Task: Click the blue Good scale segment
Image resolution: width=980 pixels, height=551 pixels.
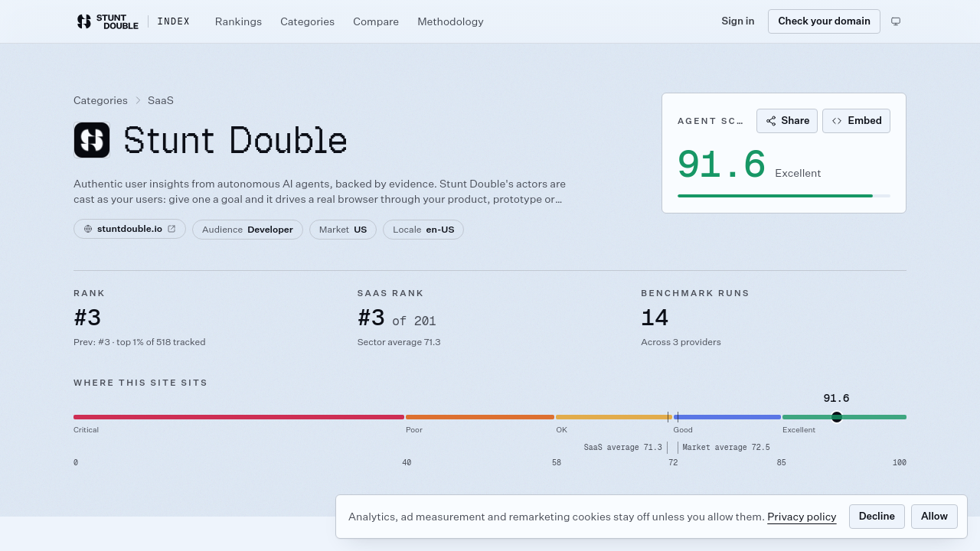Action: click(x=727, y=417)
